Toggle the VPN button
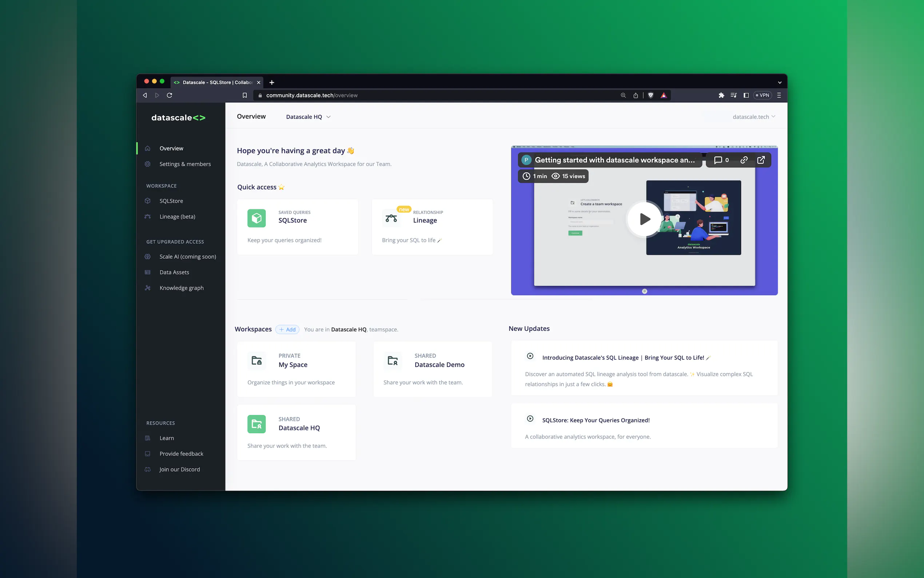 click(762, 95)
